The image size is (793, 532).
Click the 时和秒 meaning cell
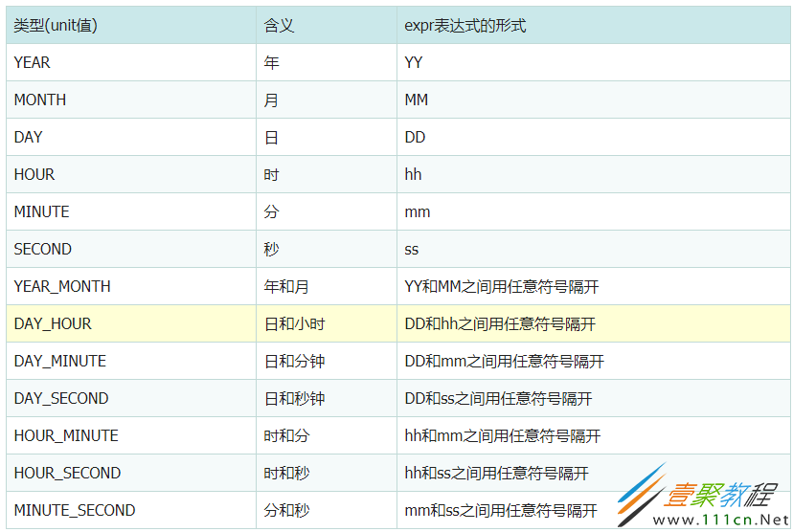[327, 473]
